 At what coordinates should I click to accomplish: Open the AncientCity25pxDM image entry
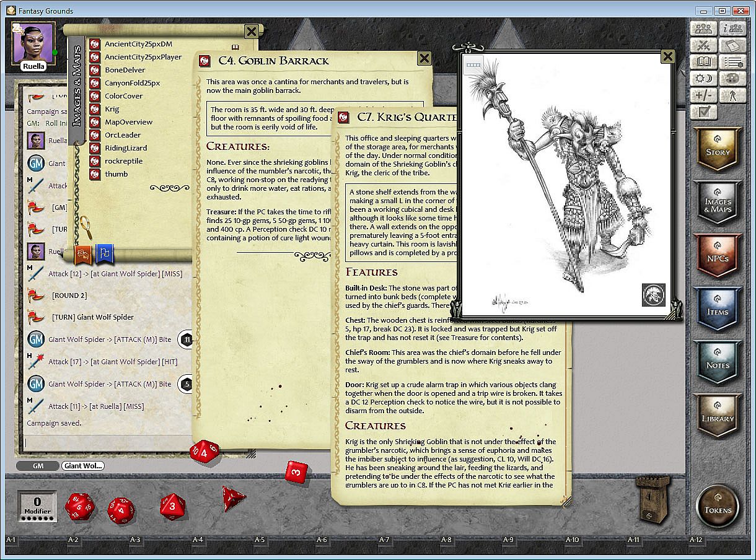pyautogui.click(x=138, y=44)
